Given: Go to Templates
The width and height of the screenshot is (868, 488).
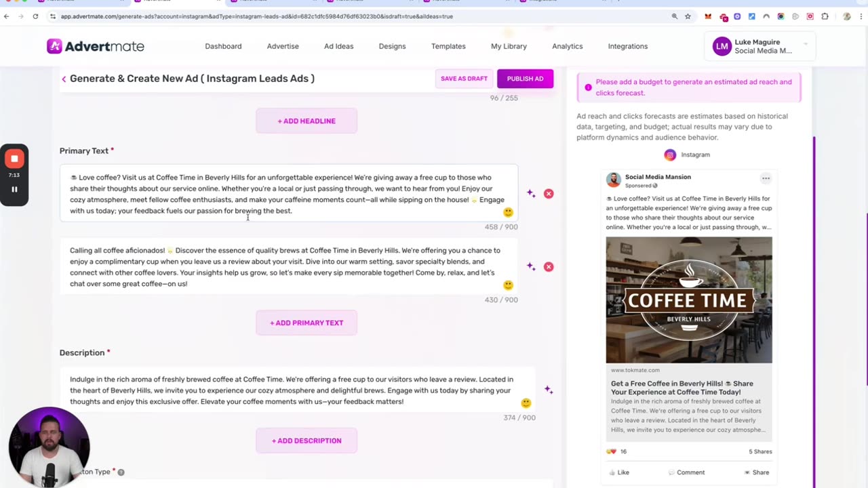Looking at the screenshot, I should pos(448,46).
